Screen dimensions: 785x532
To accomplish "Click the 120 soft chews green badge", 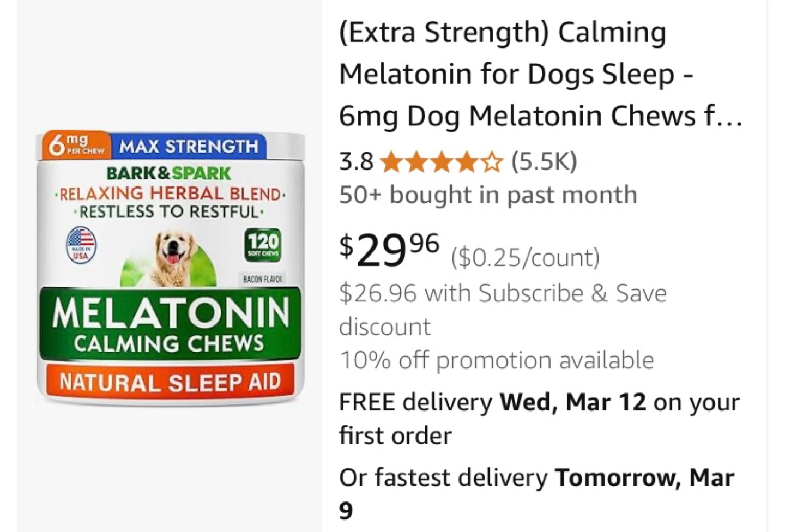I will pyautogui.click(x=263, y=246).
